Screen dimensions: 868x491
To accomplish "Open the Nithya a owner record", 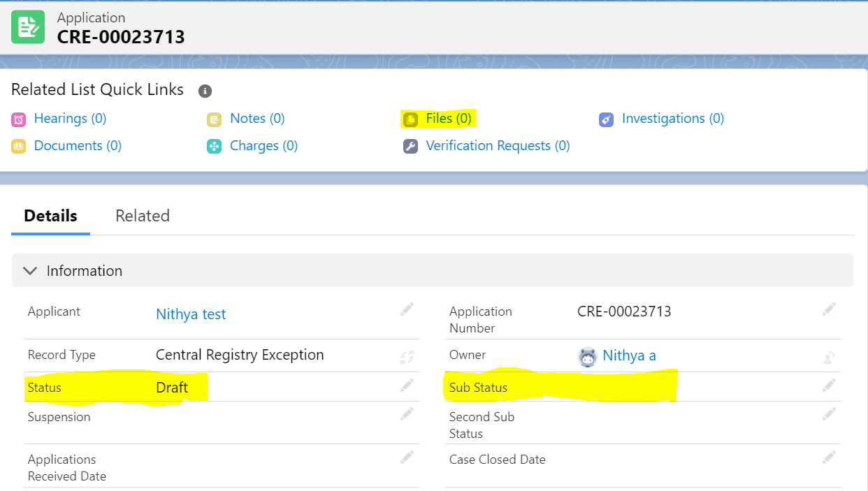I will point(629,356).
